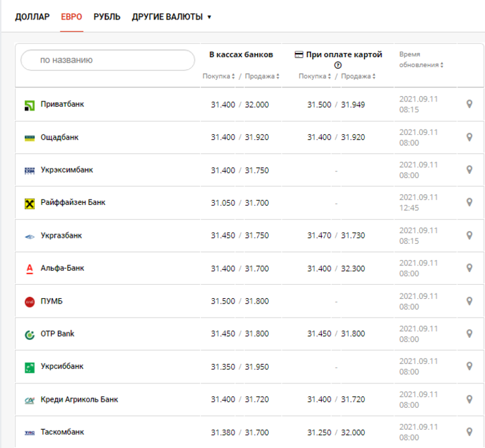The height and width of the screenshot is (448, 485).
Task: Click Креди Агриколь Банк card sale 31.720
Action: pos(353,400)
